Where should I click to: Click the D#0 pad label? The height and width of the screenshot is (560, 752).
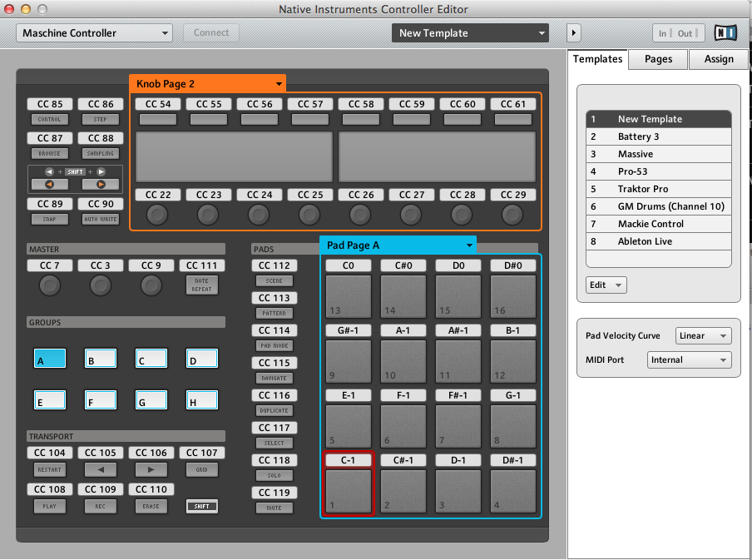coord(512,265)
